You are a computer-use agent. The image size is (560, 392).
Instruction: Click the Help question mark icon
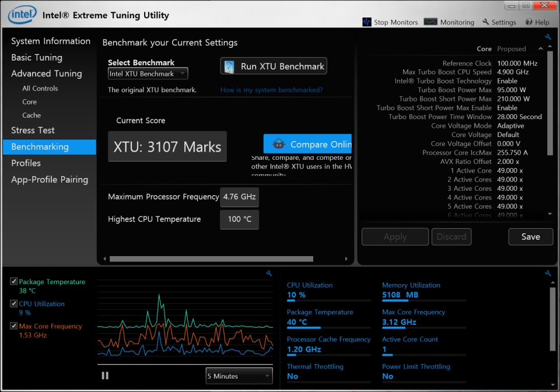click(529, 22)
